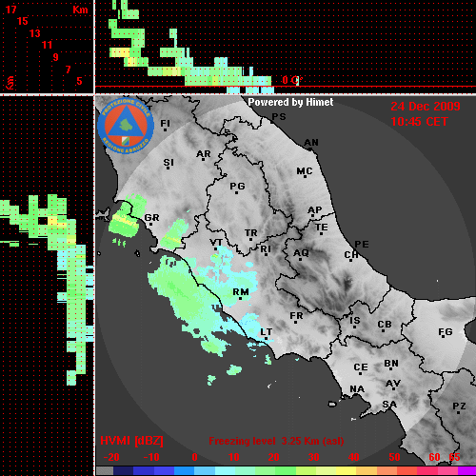Click the 24 Dec 2009 date label
Viewport: 476px width, 476px height.
pos(426,107)
